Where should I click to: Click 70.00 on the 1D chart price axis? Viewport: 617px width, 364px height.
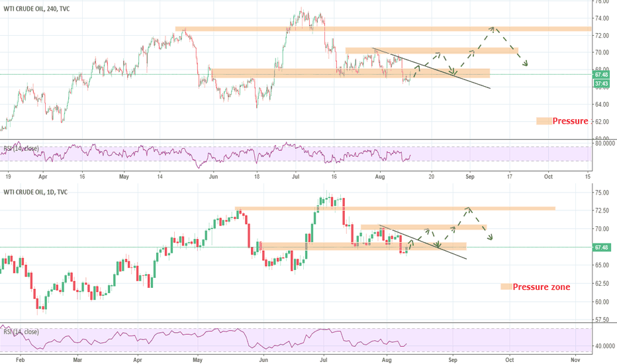click(x=602, y=228)
